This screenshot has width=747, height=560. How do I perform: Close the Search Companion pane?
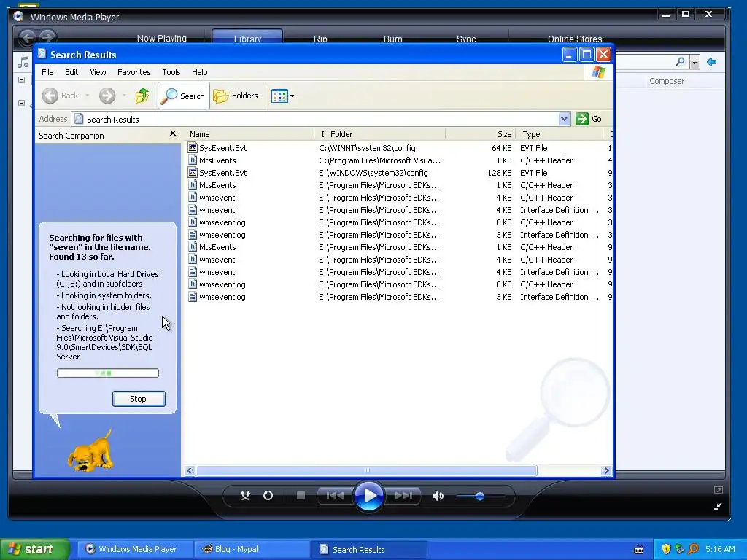point(172,134)
